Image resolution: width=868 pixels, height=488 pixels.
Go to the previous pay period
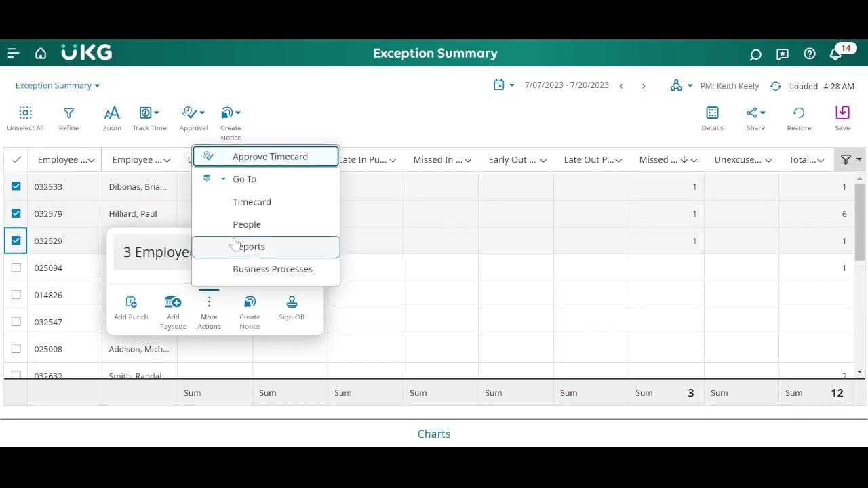click(621, 86)
